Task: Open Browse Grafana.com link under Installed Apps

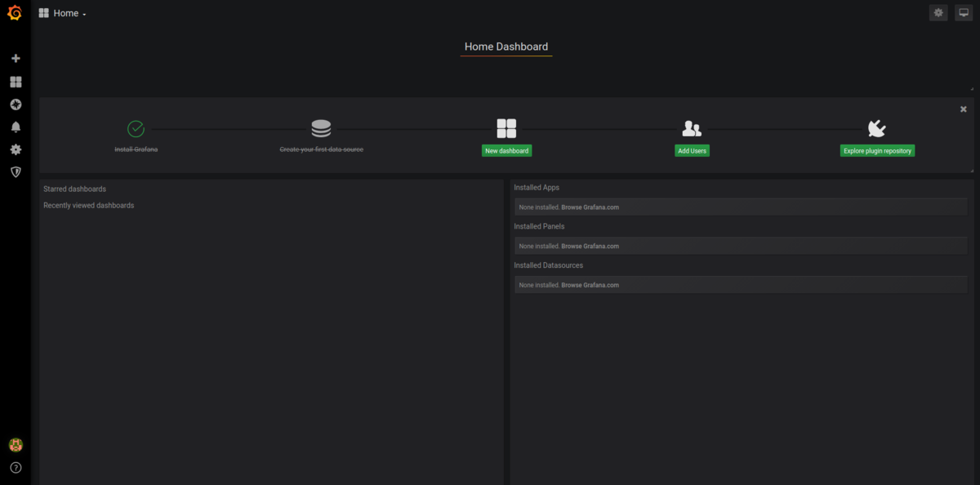Action: 590,207
